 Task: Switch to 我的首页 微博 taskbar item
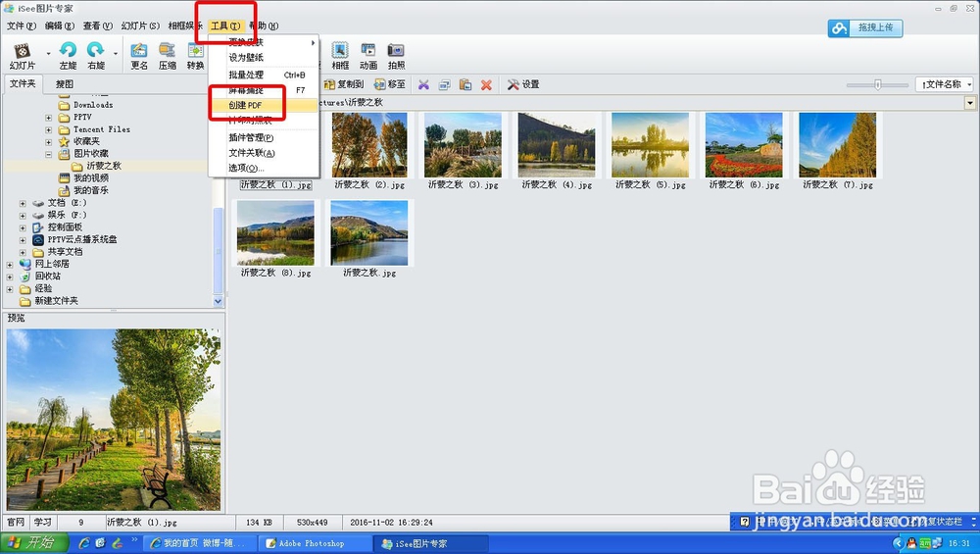202,543
